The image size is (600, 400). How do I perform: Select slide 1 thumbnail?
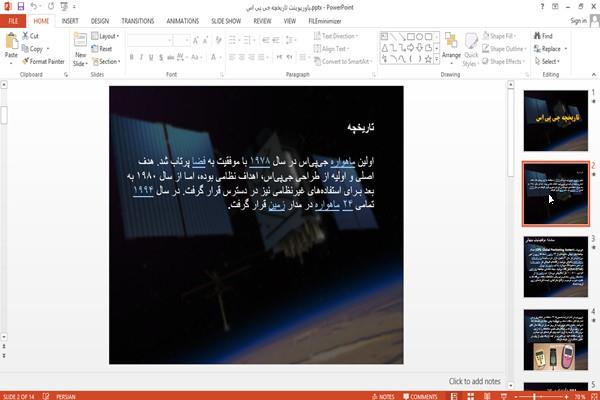pyautogui.click(x=556, y=121)
